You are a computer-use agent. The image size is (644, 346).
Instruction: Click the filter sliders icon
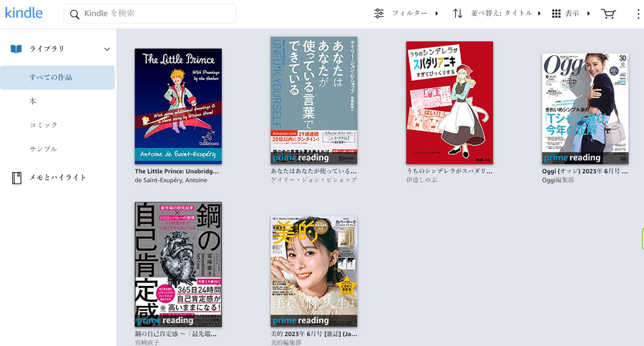379,14
